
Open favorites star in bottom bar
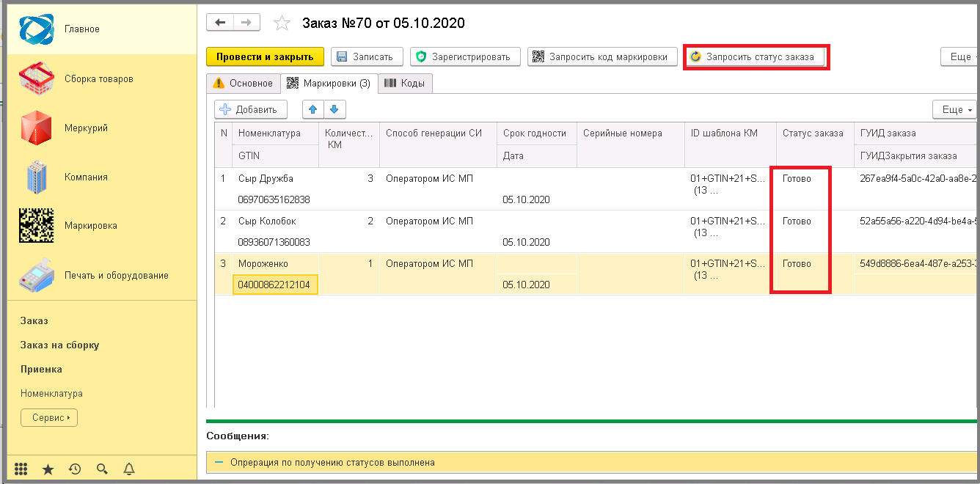[x=48, y=469]
